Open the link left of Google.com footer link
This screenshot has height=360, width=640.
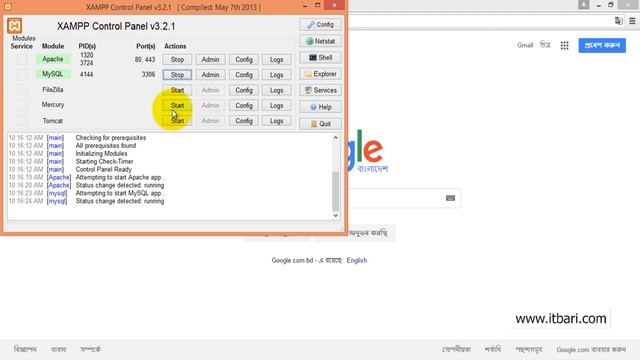529,350
